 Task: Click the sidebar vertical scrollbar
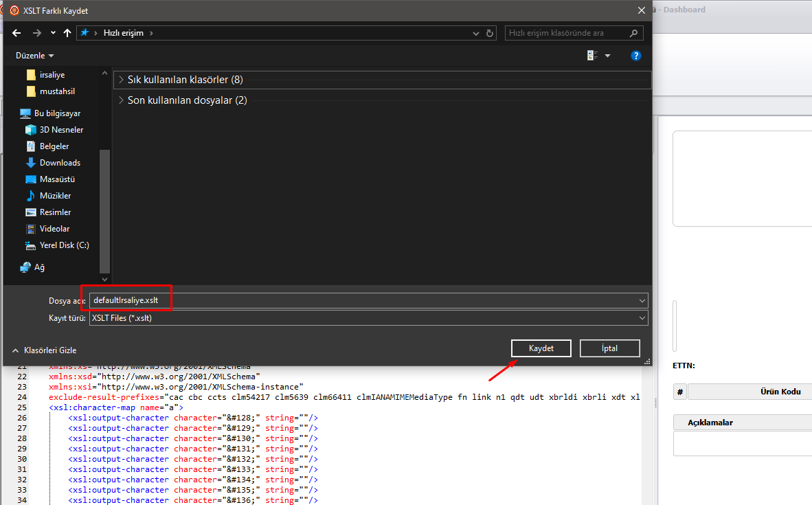click(x=104, y=206)
